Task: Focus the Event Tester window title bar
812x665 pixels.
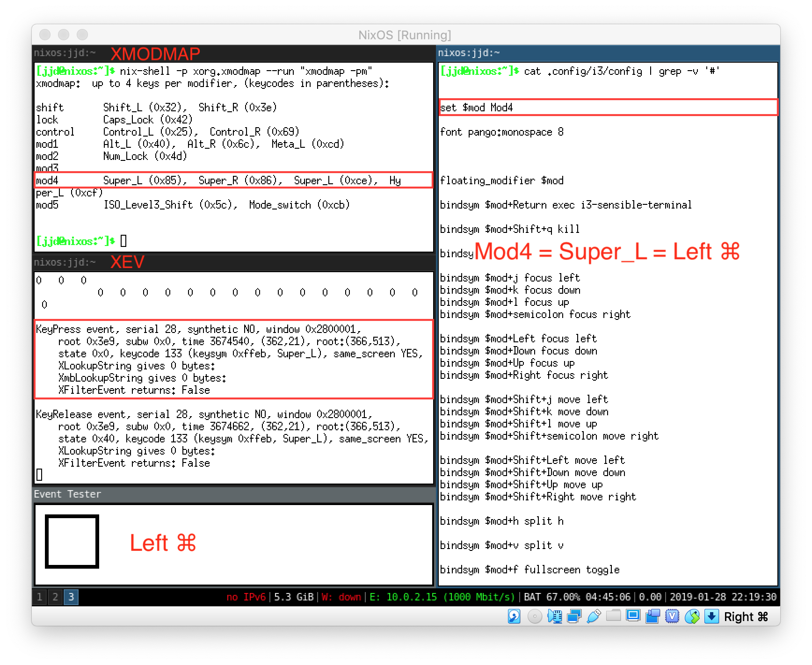Action: 233,494
